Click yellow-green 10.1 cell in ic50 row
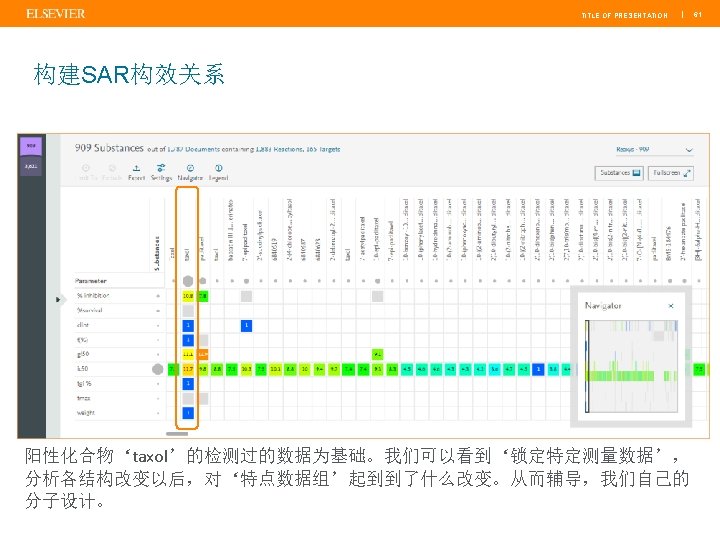The image size is (720, 540). click(x=276, y=369)
